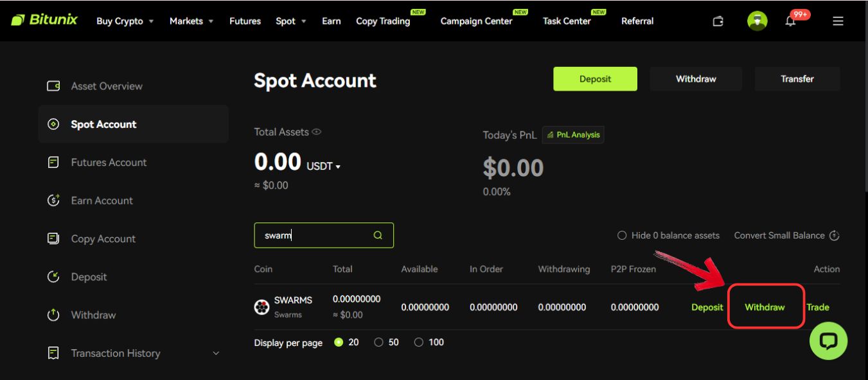This screenshot has height=380, width=868.
Task: Focus the coin search field
Action: click(x=324, y=235)
